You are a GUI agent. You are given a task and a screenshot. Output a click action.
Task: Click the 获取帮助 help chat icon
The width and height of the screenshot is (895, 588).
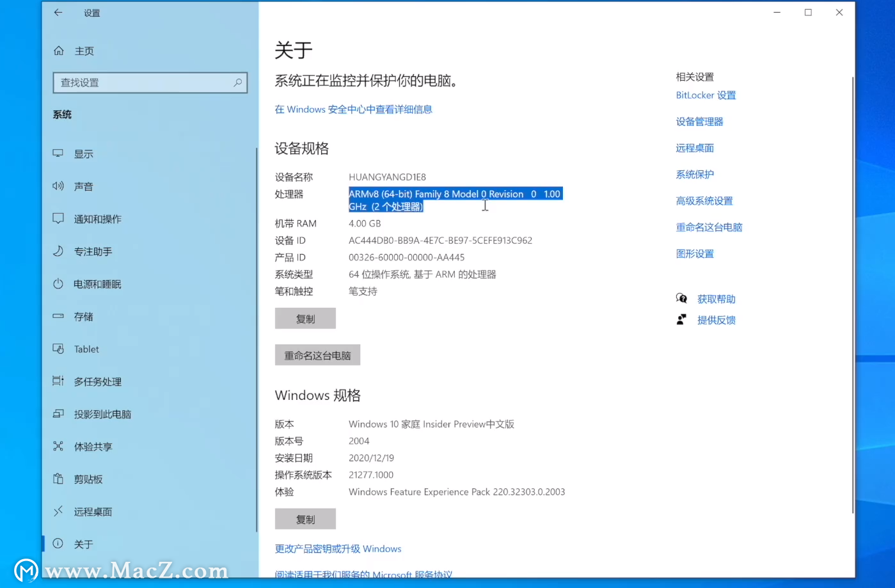click(681, 298)
